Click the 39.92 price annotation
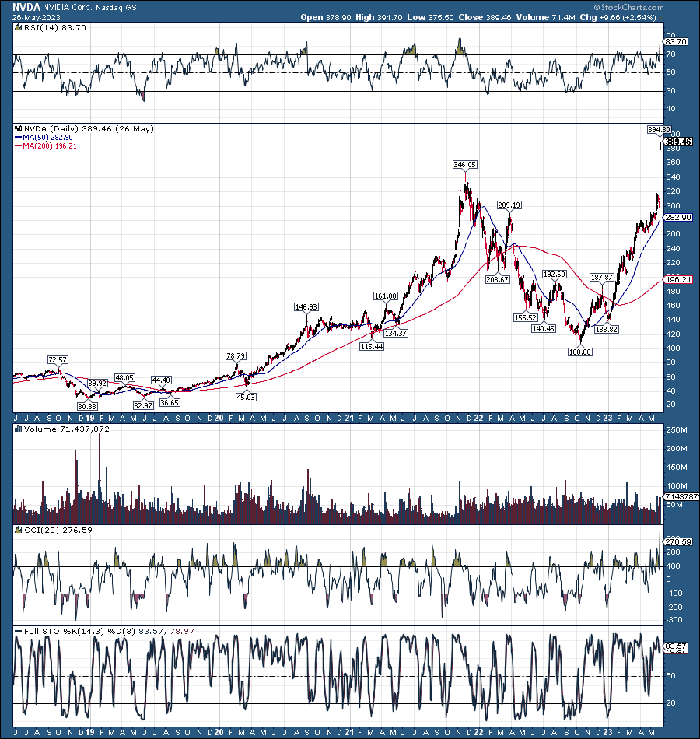 pyautogui.click(x=97, y=384)
